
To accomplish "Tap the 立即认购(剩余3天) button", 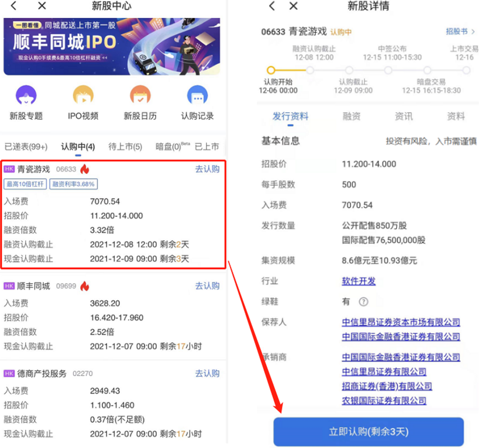I will point(369,432).
